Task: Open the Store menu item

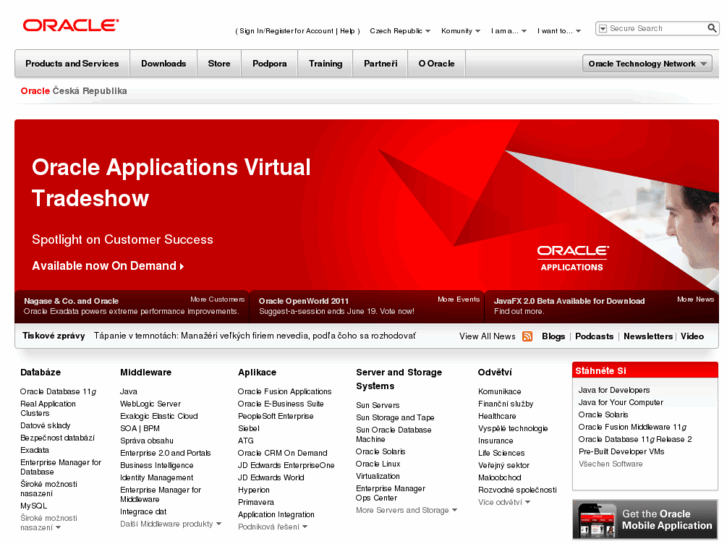Action: (219, 64)
